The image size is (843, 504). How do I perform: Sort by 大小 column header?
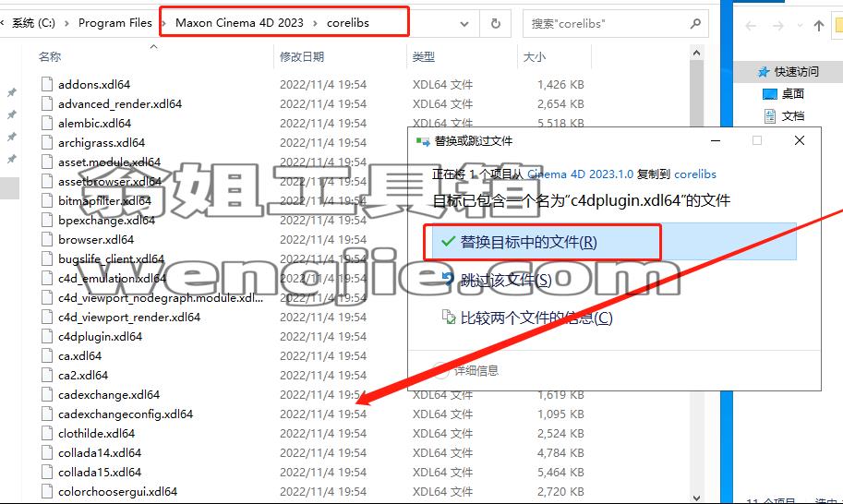click(535, 56)
